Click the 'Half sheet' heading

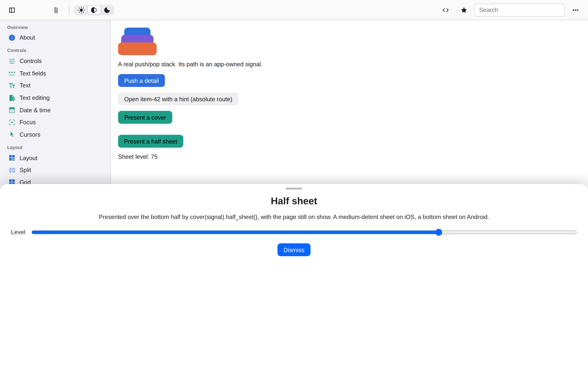point(294,201)
